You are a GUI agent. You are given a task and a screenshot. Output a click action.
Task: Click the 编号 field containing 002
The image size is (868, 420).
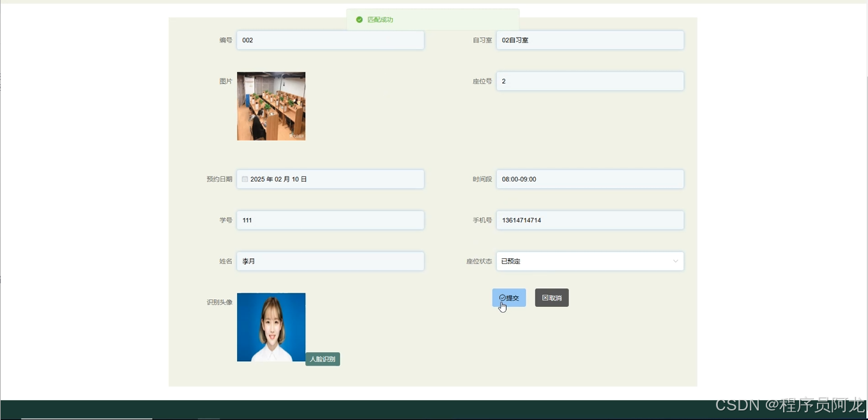[330, 40]
